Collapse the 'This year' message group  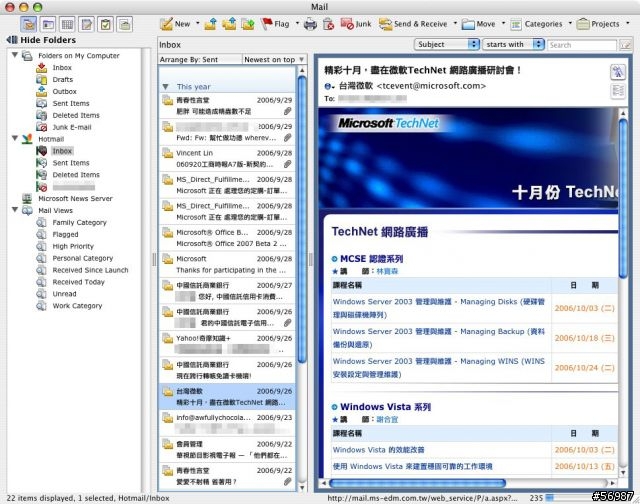(165, 87)
